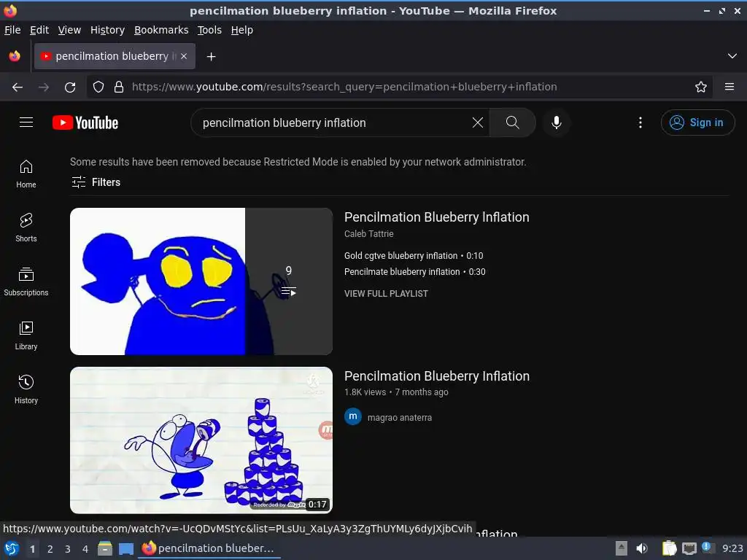Image resolution: width=747 pixels, height=560 pixels.
Task: Start voice search with microphone icon
Action: point(557,122)
